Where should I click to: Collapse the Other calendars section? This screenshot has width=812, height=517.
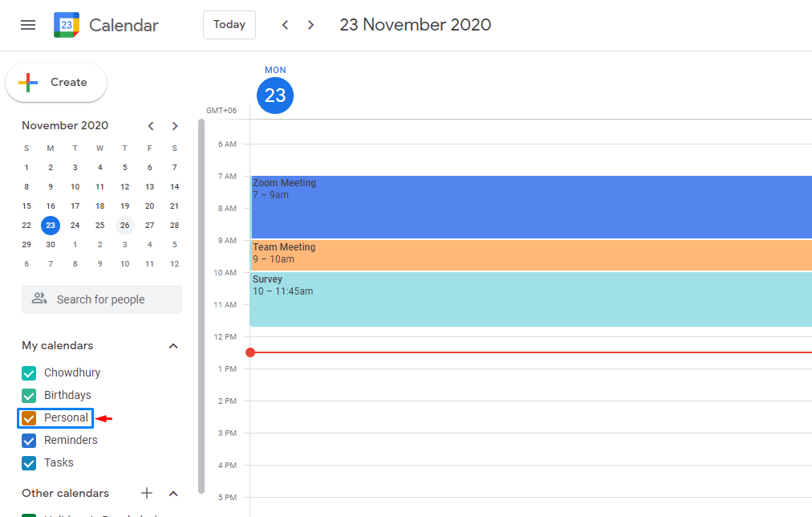click(173, 493)
